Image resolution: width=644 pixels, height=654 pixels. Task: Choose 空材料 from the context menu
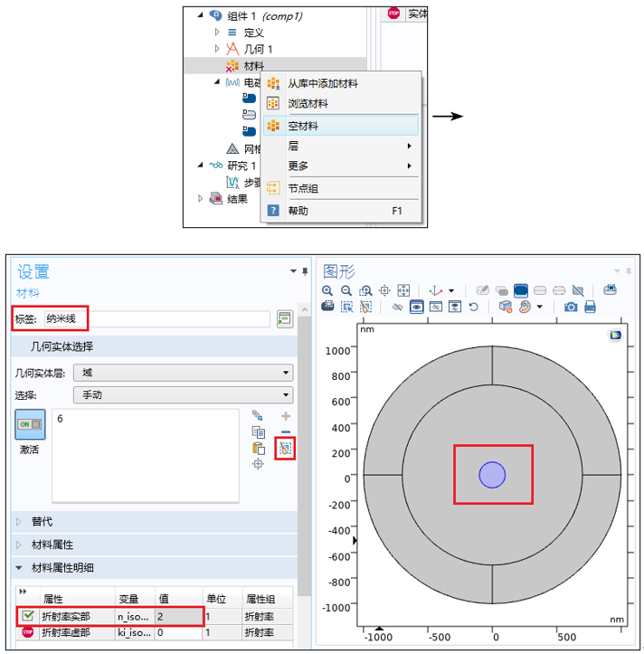[303, 126]
